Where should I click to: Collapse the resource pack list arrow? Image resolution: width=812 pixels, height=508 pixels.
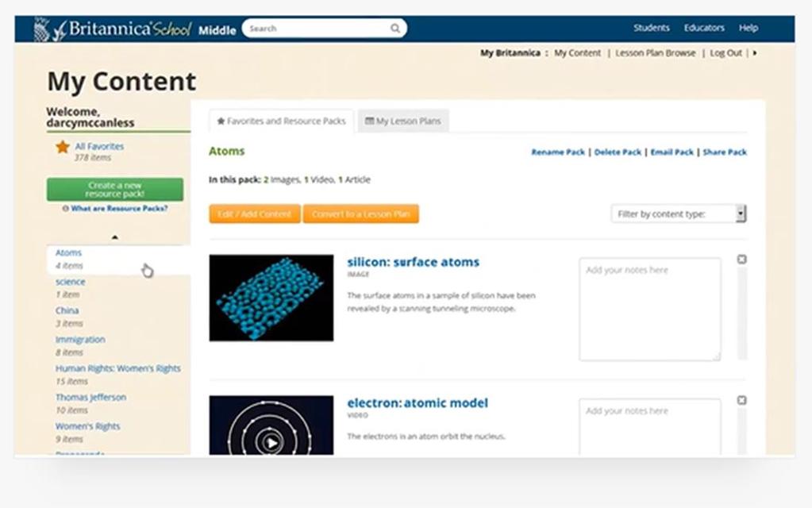coord(115,237)
